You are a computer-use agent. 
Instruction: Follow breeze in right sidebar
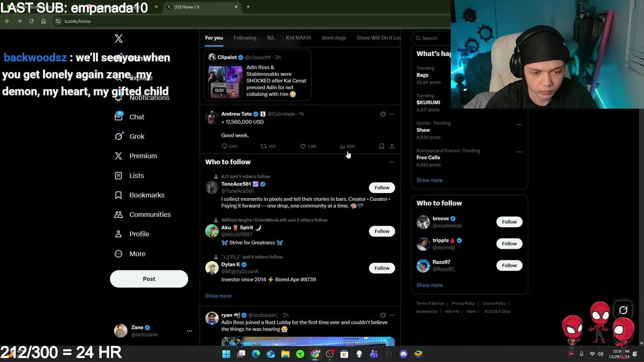point(509,222)
